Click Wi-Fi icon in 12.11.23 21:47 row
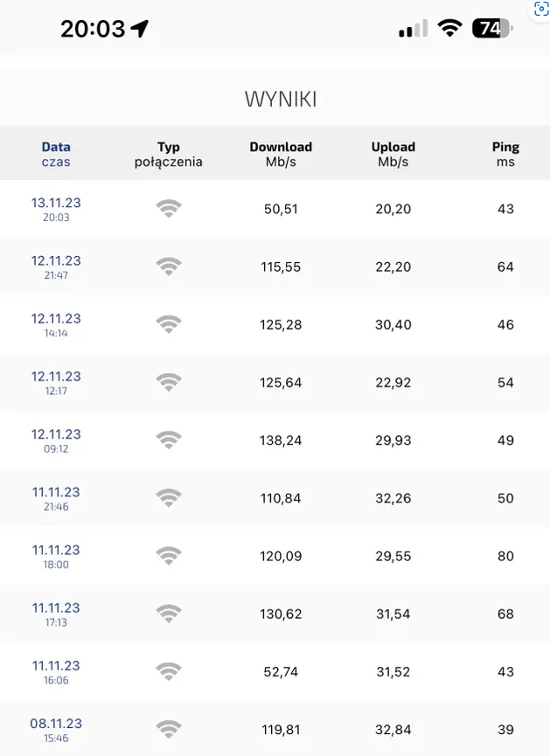This screenshot has width=550, height=756. [169, 267]
